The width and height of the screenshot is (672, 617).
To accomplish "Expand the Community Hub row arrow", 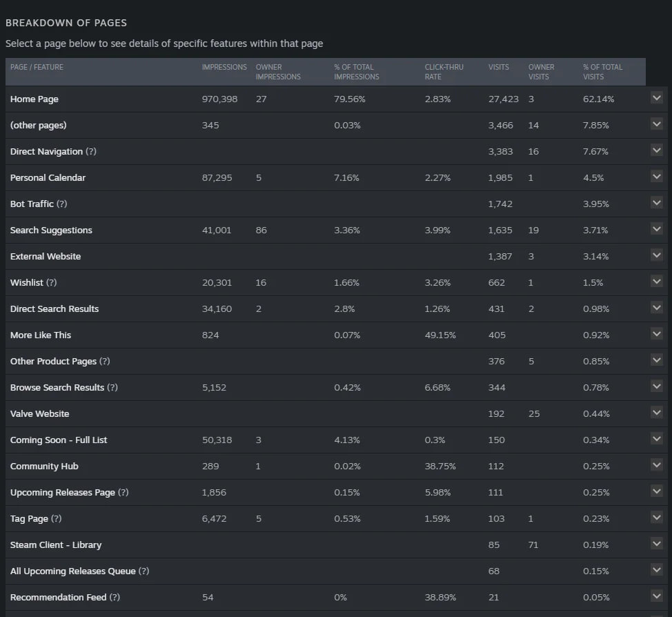I will 657,465.
